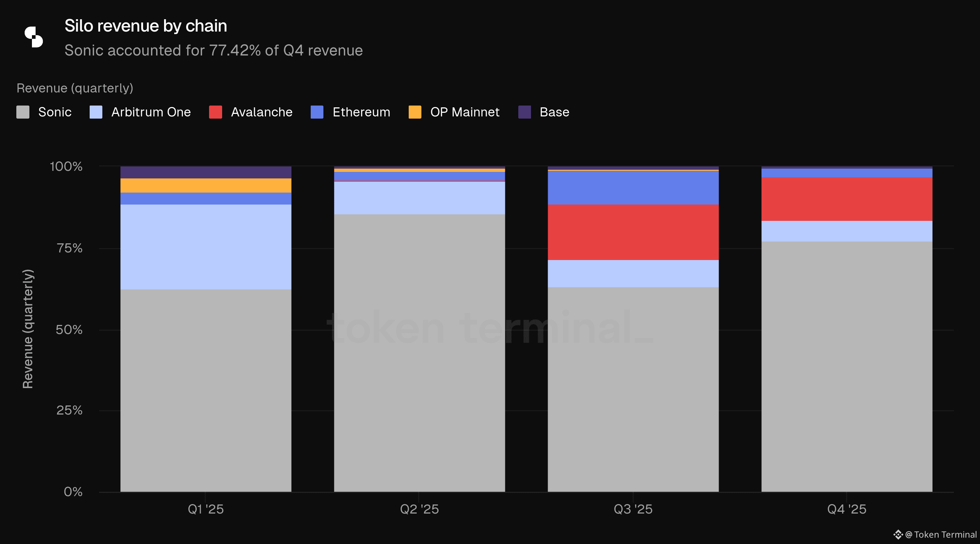Click the OP Mainnet segment in Q1 '25
The width and height of the screenshot is (980, 544).
pos(206,186)
